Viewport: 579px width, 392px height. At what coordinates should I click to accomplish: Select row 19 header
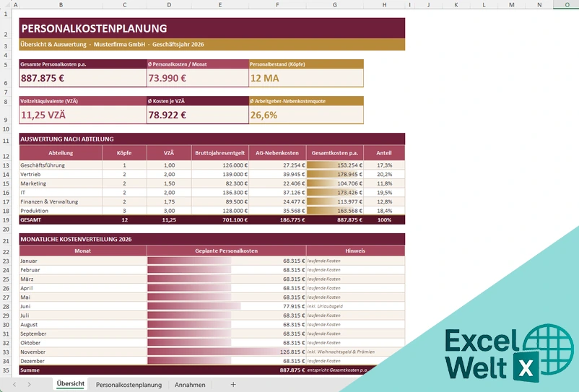pyautogui.click(x=6, y=219)
